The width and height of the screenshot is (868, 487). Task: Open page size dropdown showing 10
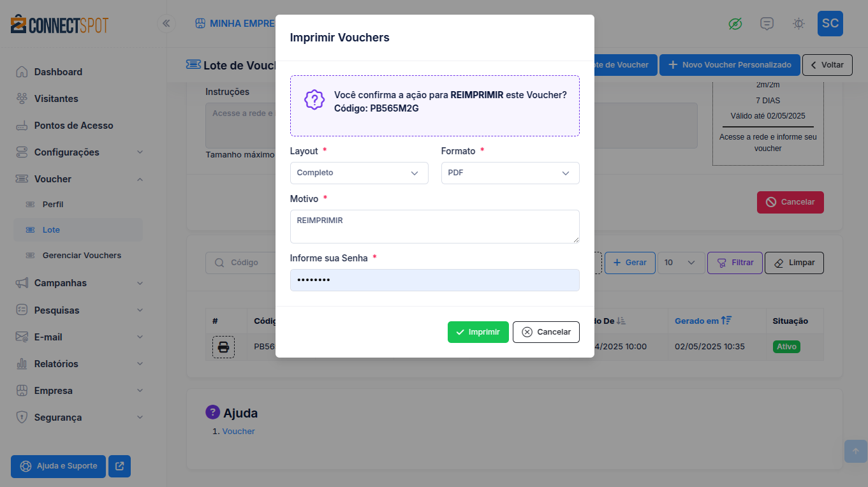tap(680, 263)
